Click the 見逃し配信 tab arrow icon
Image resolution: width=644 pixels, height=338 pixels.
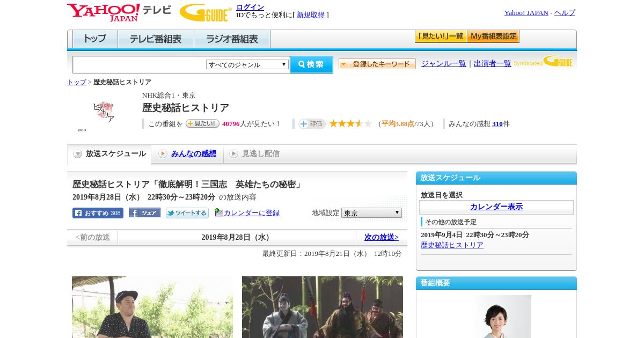pyautogui.click(x=233, y=154)
